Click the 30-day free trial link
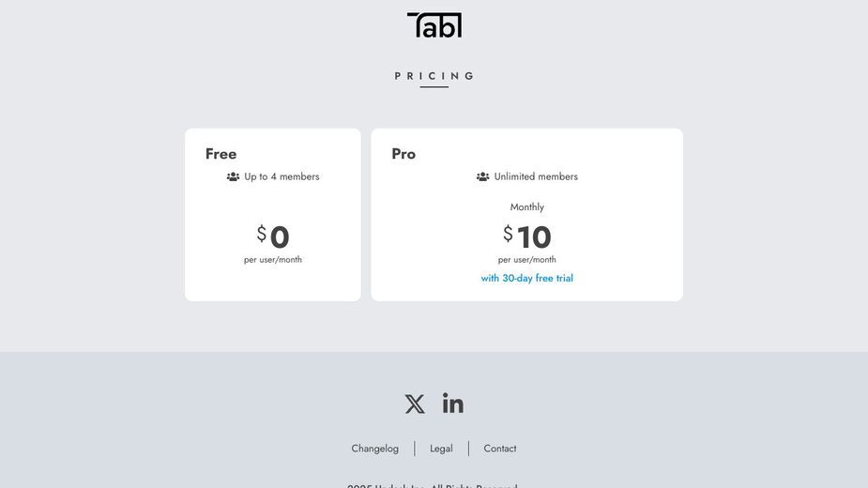 (527, 278)
